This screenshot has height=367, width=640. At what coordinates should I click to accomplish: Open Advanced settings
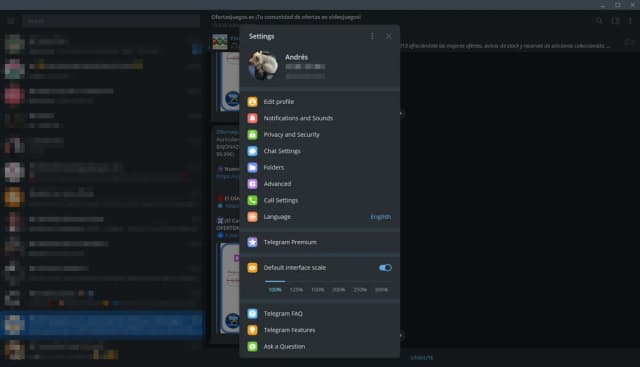click(320, 184)
